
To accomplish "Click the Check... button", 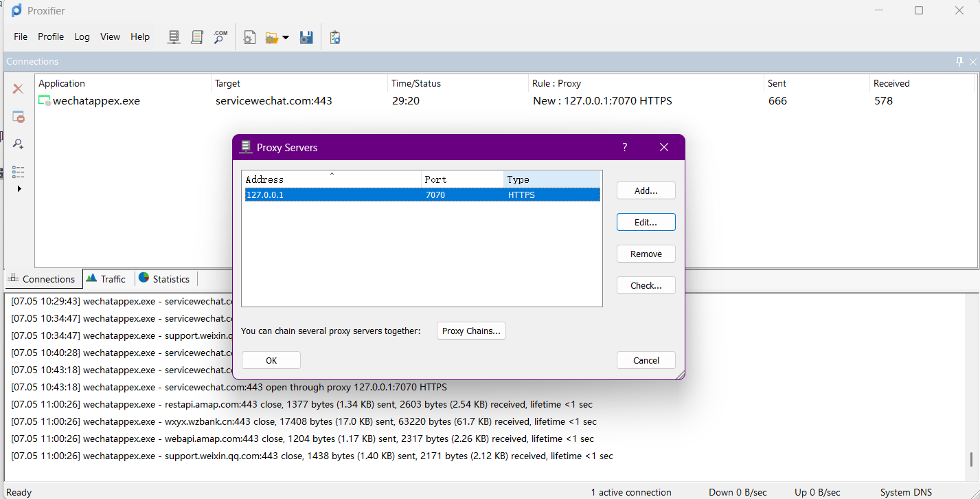I will (x=646, y=285).
